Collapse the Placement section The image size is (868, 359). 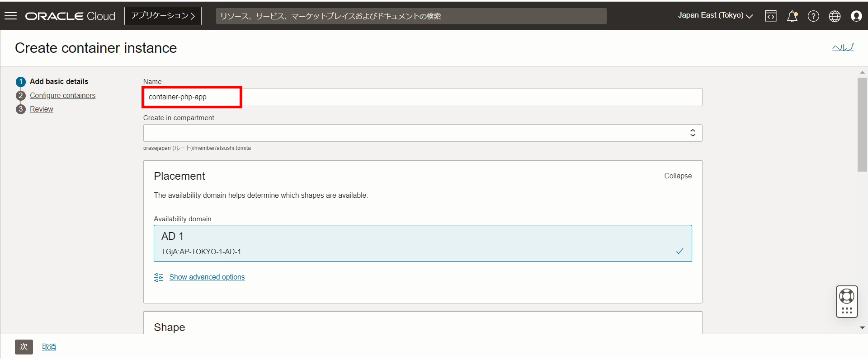pos(678,176)
